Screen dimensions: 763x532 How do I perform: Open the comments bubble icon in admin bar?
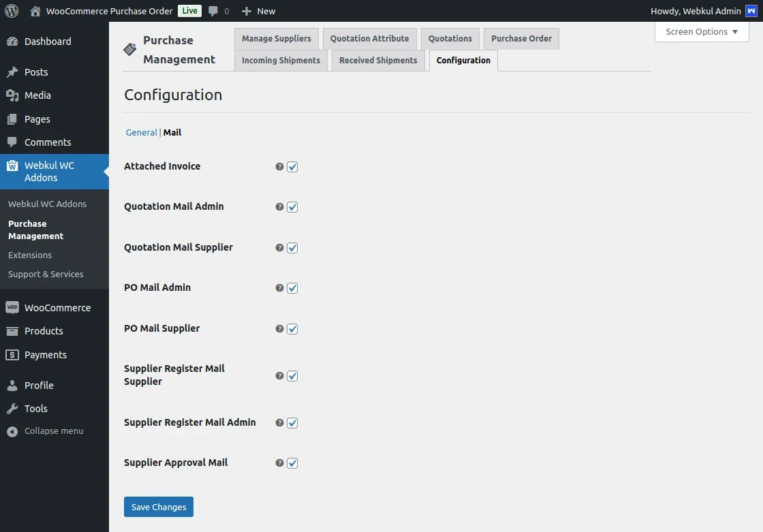[214, 11]
